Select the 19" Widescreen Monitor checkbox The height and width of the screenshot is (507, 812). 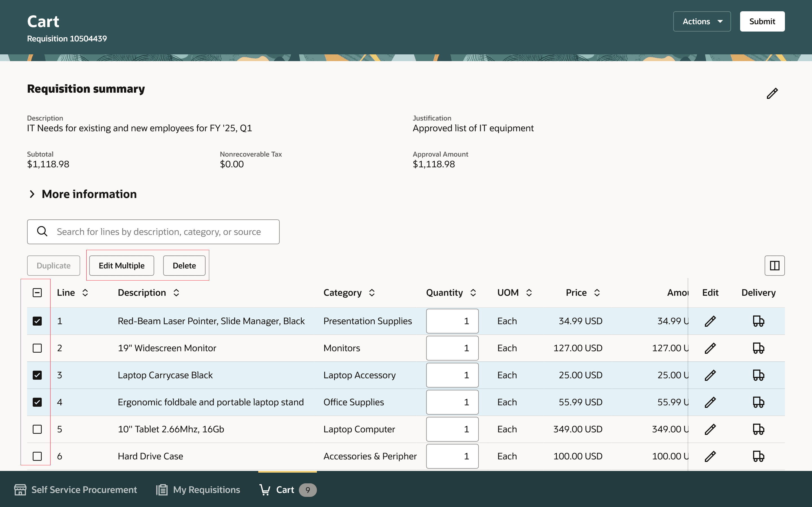pyautogui.click(x=37, y=348)
